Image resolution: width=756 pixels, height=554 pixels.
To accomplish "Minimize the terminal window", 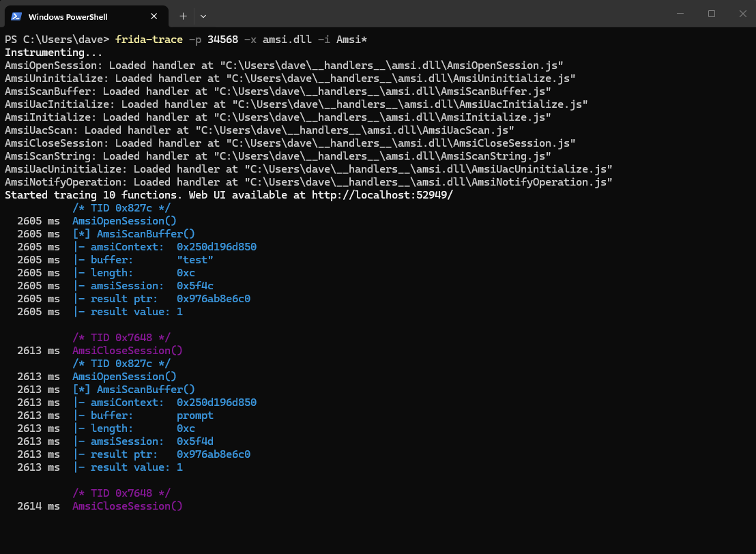I will pyautogui.click(x=680, y=14).
